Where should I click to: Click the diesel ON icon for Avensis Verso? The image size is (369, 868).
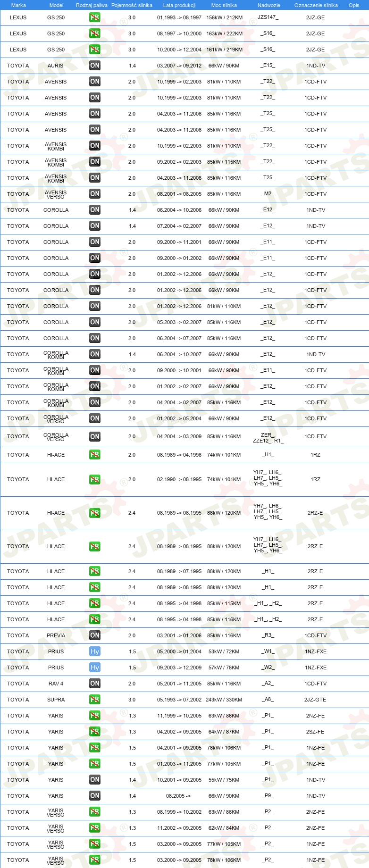tap(95, 194)
